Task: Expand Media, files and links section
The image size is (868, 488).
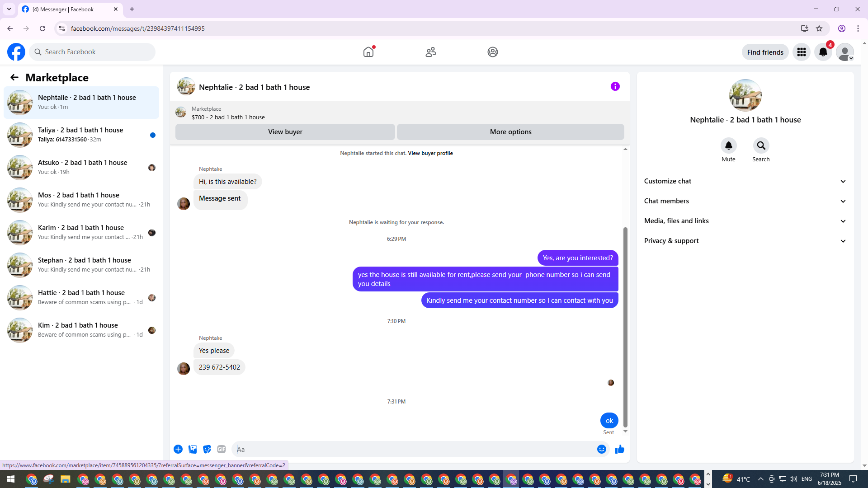Action: pyautogui.click(x=745, y=221)
